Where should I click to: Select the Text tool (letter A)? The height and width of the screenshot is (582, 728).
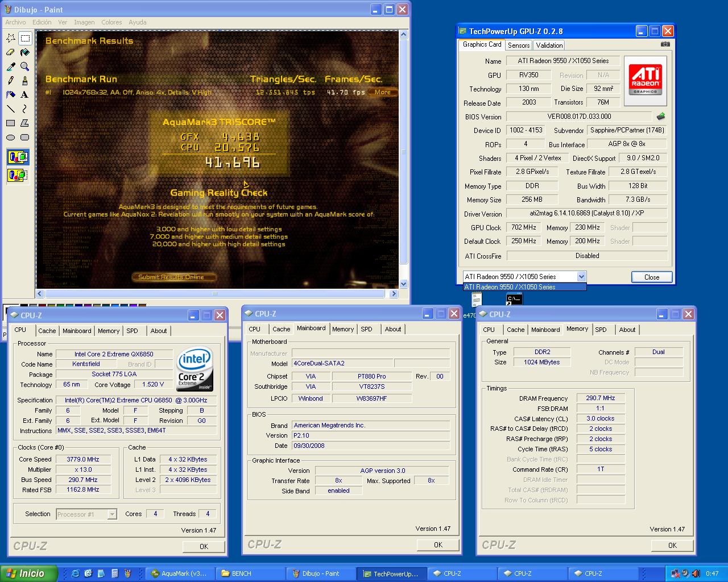click(25, 95)
